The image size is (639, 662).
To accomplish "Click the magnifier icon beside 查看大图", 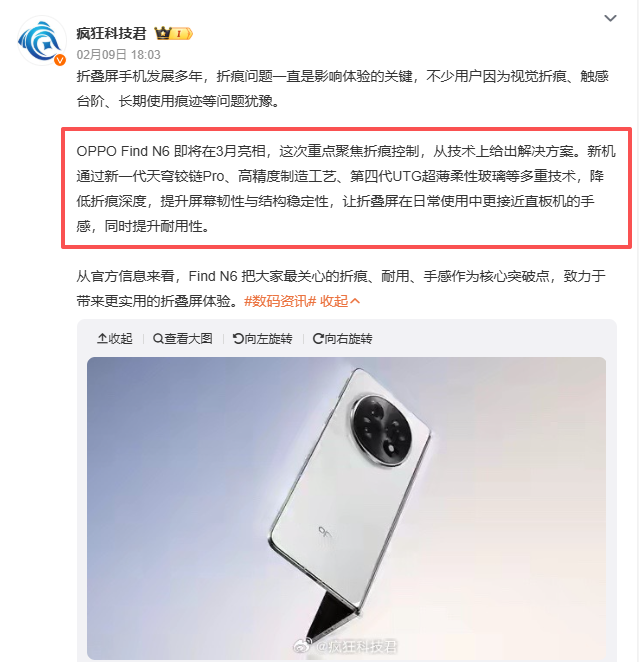I will (x=158, y=339).
